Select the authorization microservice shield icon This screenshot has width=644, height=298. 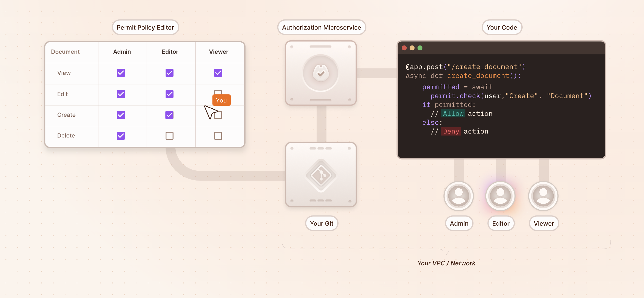click(322, 72)
